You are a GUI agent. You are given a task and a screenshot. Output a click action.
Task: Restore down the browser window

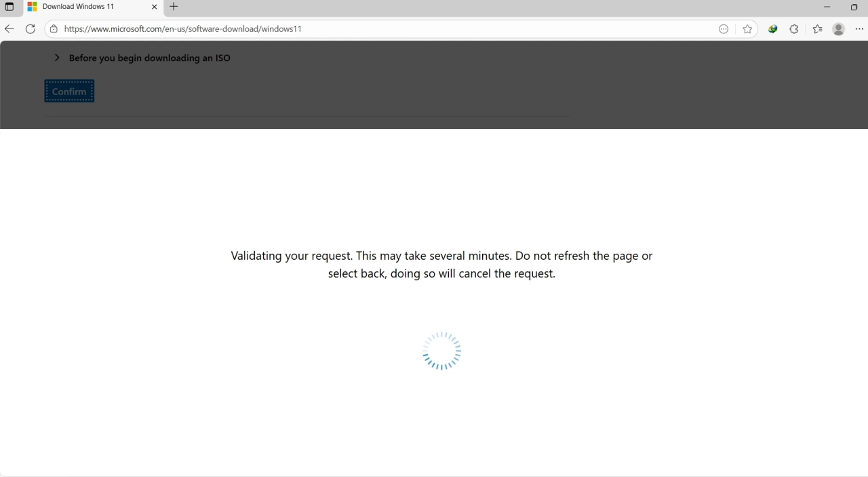[854, 7]
